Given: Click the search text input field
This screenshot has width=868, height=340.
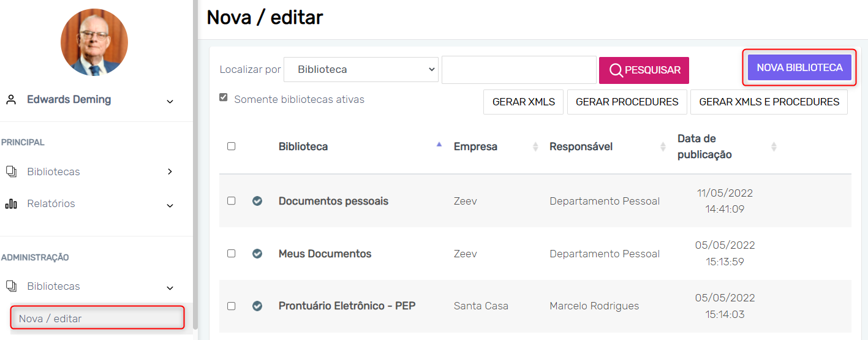Looking at the screenshot, I should point(519,70).
